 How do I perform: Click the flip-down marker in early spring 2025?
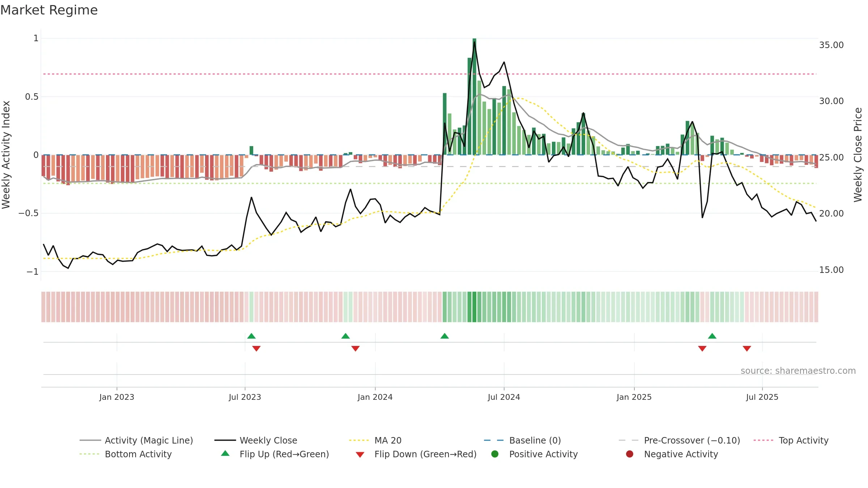point(702,348)
